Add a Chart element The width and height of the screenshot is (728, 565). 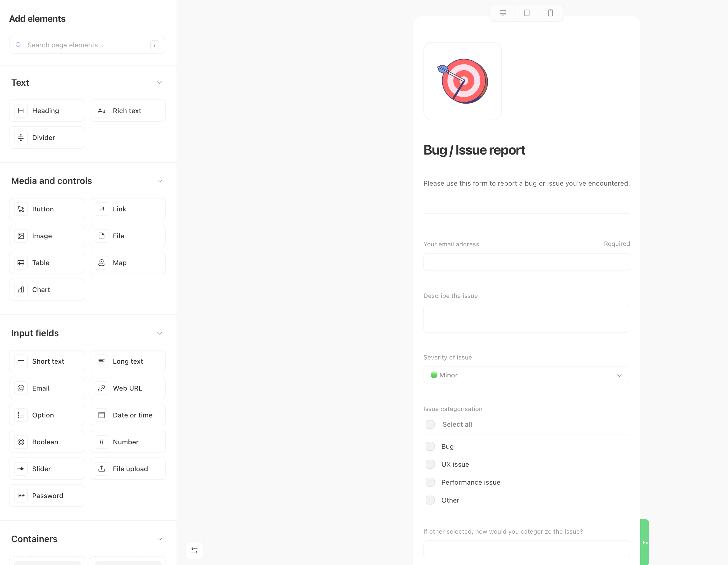[x=47, y=289]
